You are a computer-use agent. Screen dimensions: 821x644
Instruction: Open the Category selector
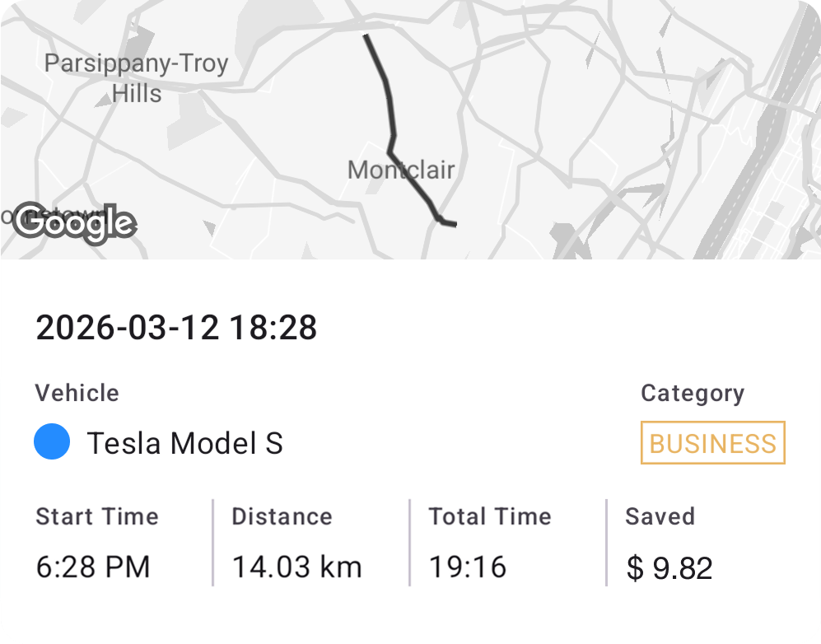click(693, 393)
